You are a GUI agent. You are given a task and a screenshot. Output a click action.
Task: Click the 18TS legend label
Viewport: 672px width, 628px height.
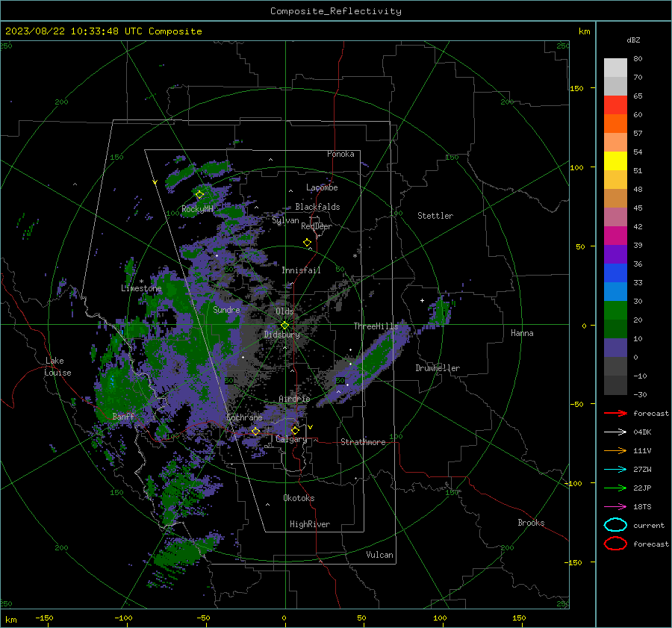642,507
